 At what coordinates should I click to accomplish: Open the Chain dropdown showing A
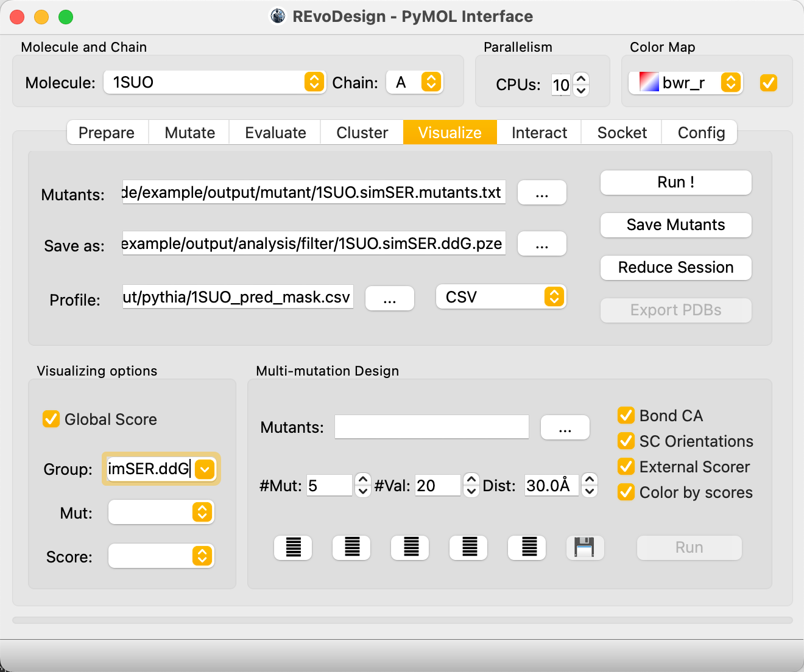click(415, 82)
